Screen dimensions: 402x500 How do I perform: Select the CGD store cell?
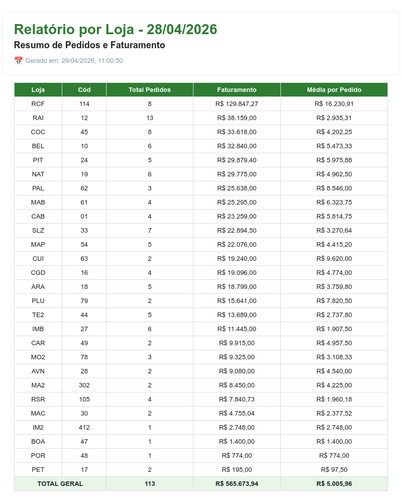pos(38,273)
